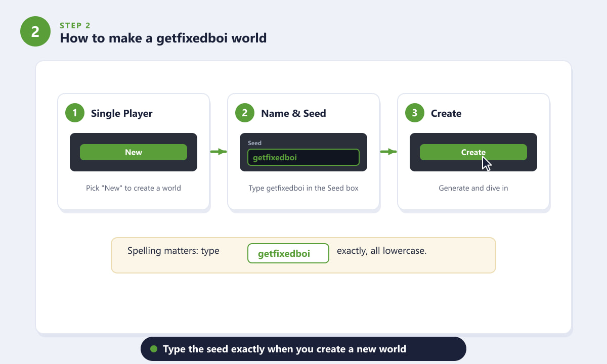Click the green New button

click(134, 152)
